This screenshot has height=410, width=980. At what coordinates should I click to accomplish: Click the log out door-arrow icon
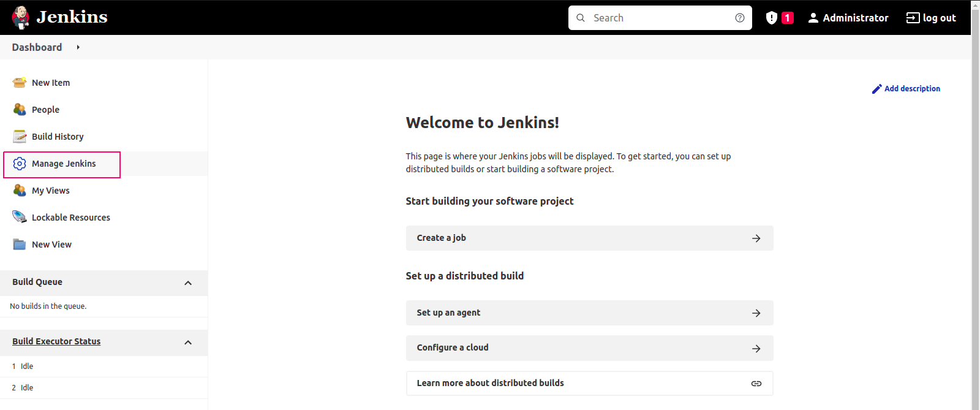913,18
